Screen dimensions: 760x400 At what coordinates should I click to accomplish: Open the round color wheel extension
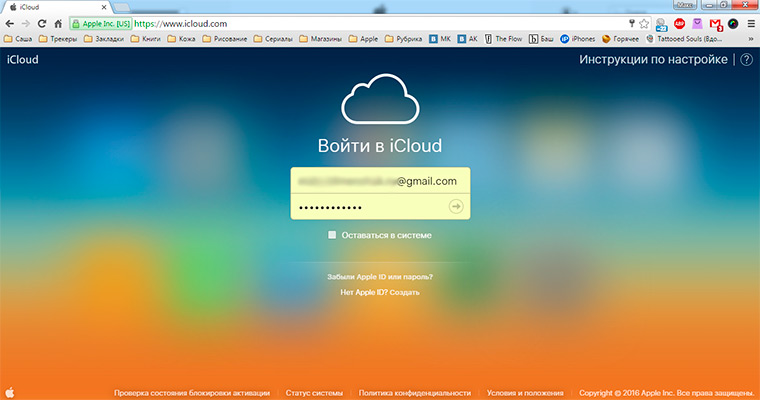[733, 23]
